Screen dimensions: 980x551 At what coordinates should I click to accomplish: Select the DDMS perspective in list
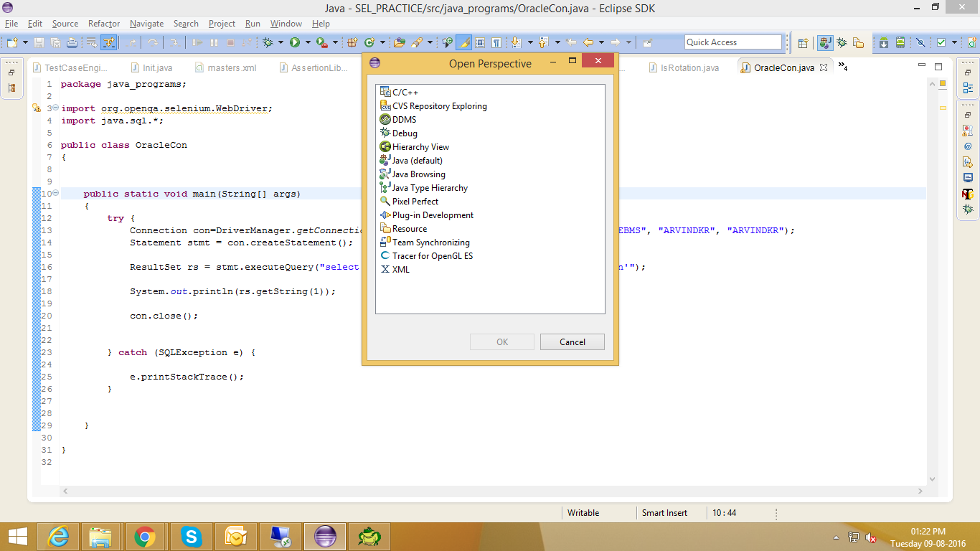click(x=398, y=120)
